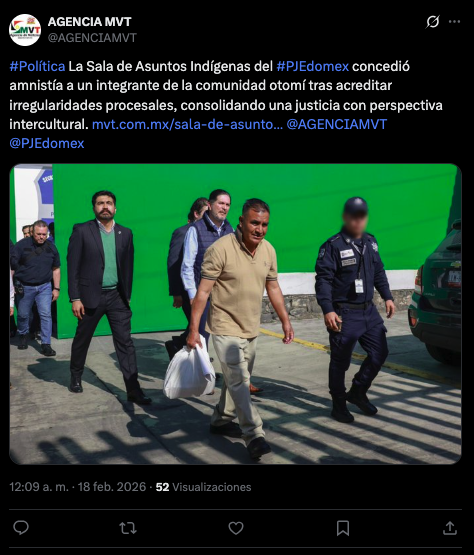
Task: Open the share icon menu
Action: pos(450,528)
